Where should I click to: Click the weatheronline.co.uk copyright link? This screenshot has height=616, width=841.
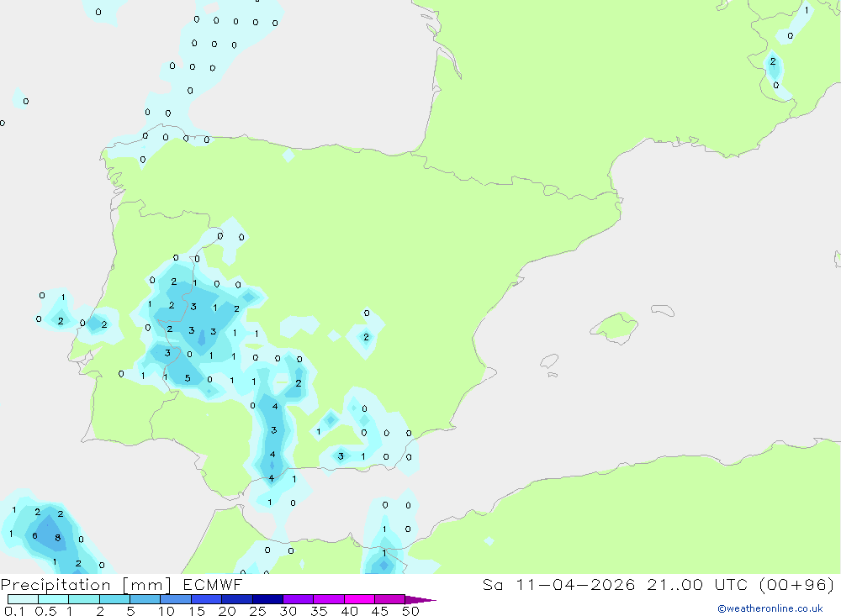pyautogui.click(x=770, y=608)
